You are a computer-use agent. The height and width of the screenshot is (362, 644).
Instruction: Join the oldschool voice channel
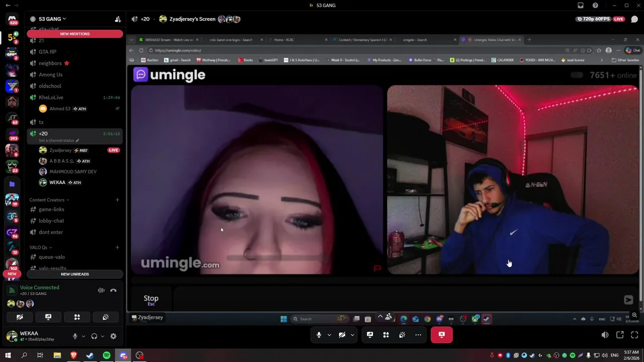click(75, 86)
